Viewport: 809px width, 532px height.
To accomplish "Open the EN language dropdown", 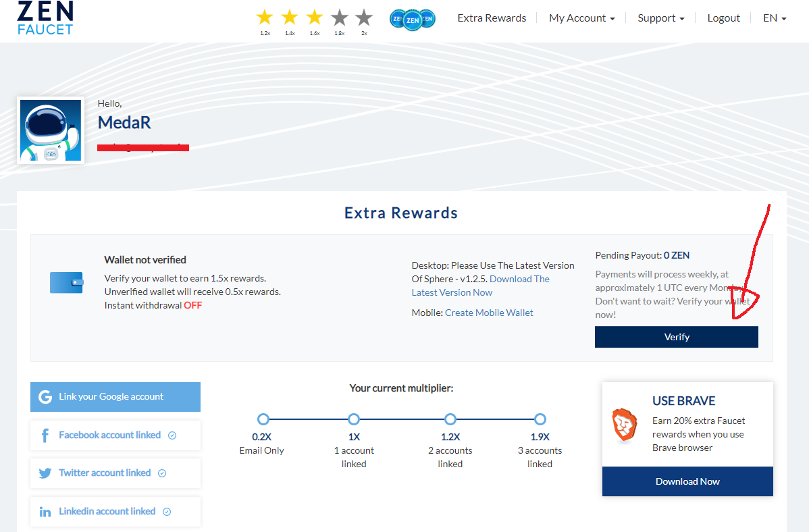I will coord(775,18).
